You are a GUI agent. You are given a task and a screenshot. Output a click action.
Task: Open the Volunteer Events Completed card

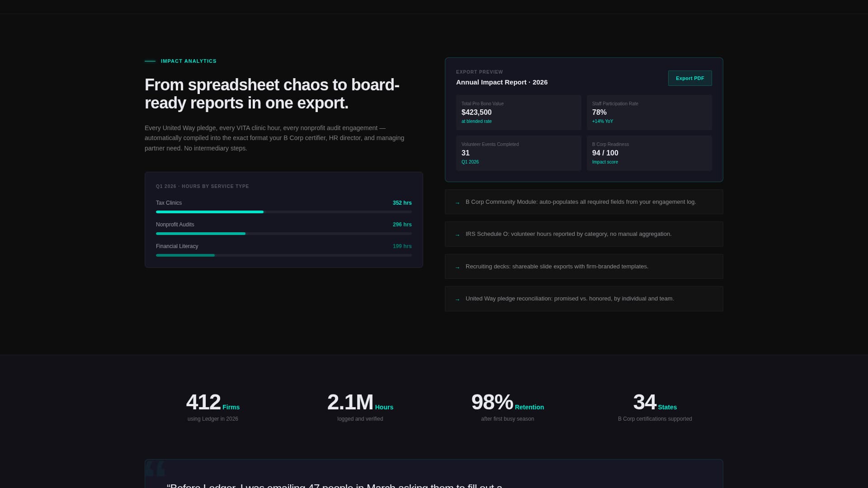(518, 153)
